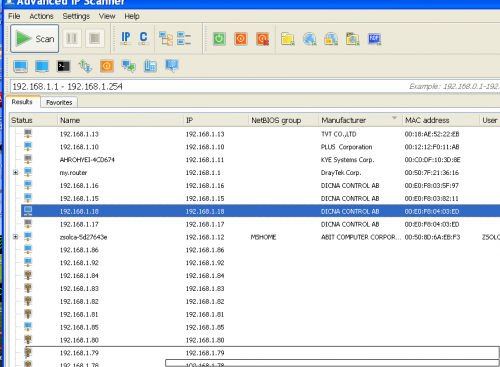Sort by the IP column header
The height and width of the screenshot is (367, 500).
point(216,120)
